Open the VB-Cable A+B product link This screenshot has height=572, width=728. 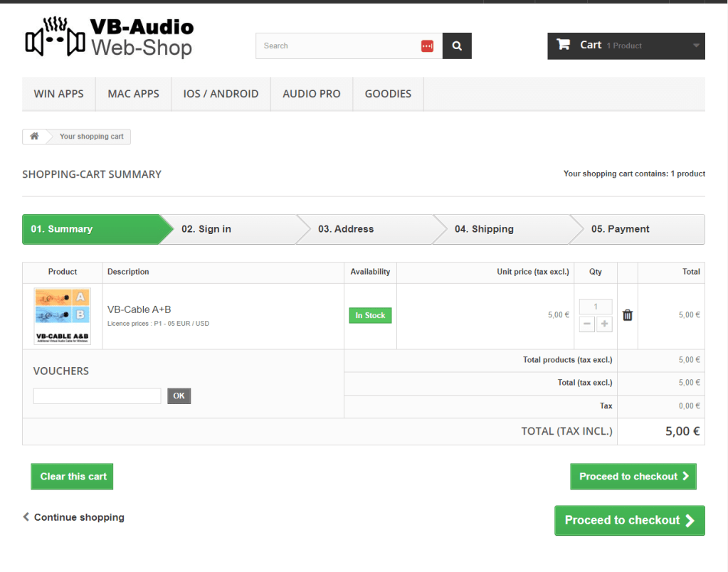pyautogui.click(x=139, y=309)
